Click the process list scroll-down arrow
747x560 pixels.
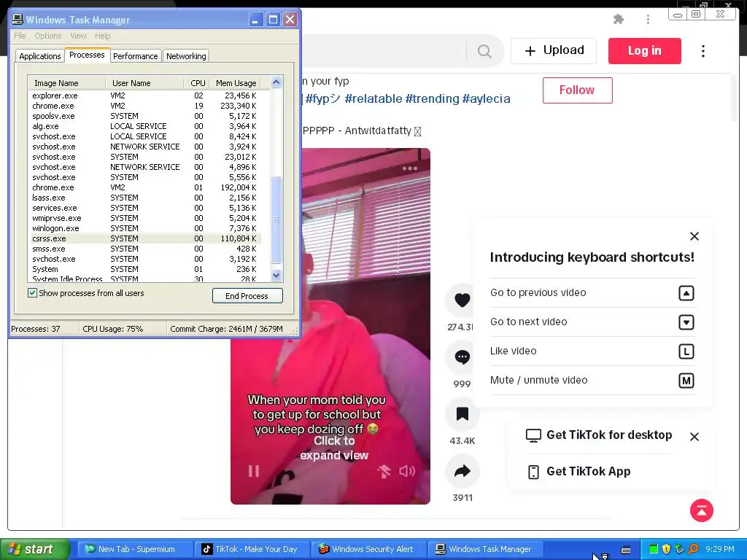point(276,275)
